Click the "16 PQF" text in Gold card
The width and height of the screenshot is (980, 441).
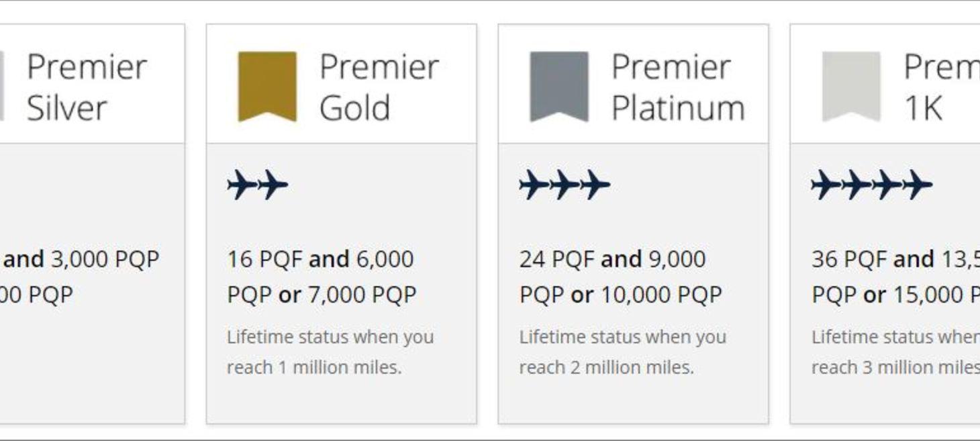click(x=264, y=259)
